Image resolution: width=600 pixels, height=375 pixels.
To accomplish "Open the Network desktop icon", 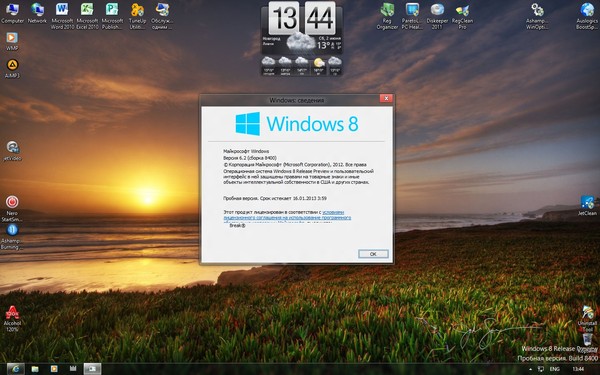I will pos(37,13).
